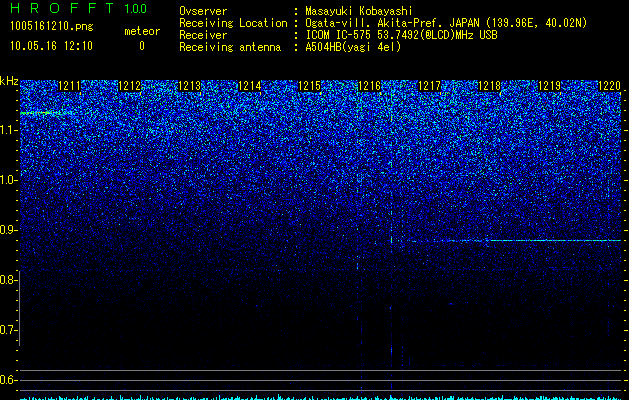Click the 1213 time marker

click(x=189, y=86)
